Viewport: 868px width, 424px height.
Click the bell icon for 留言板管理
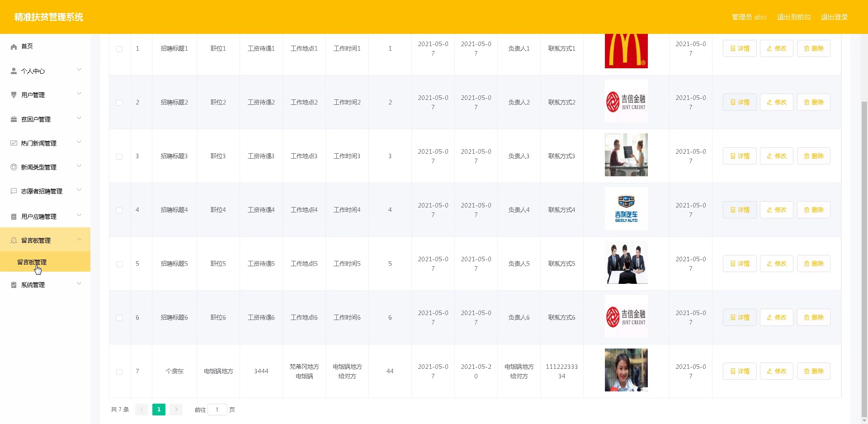pos(14,240)
